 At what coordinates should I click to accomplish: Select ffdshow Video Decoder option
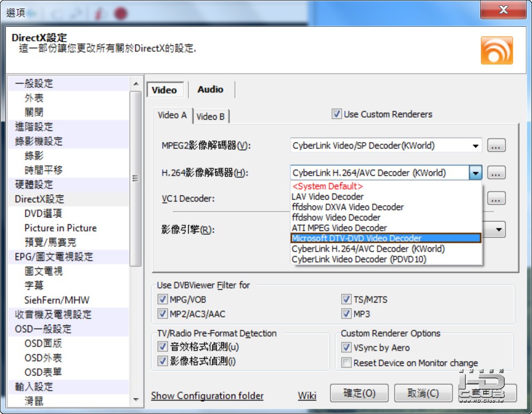386,218
